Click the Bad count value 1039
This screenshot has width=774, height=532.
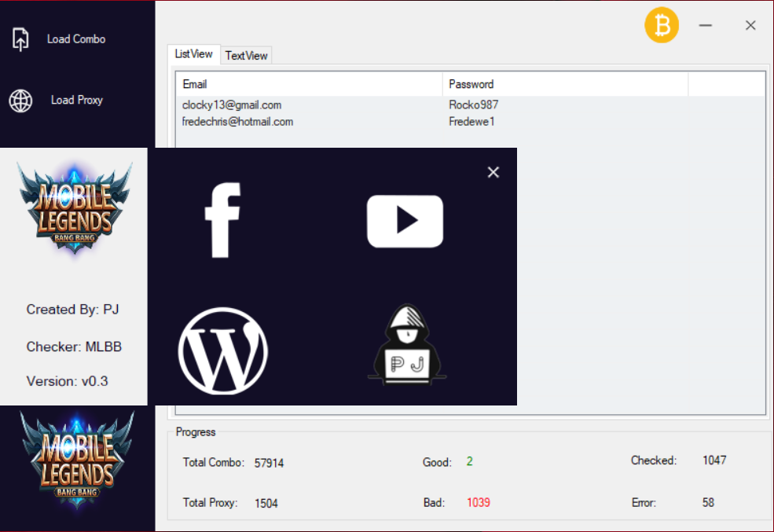pos(479,502)
